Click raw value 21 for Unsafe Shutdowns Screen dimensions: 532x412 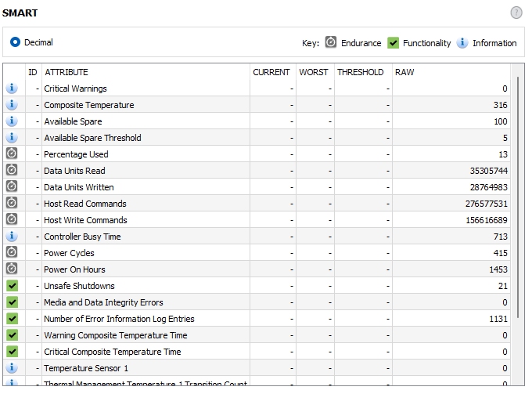[x=503, y=286]
